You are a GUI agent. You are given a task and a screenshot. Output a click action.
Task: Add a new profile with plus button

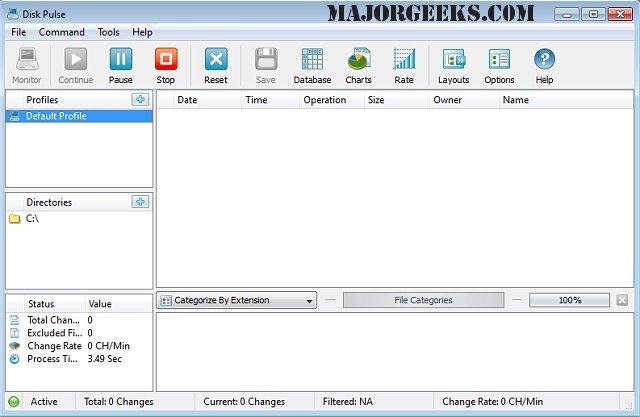(x=140, y=100)
